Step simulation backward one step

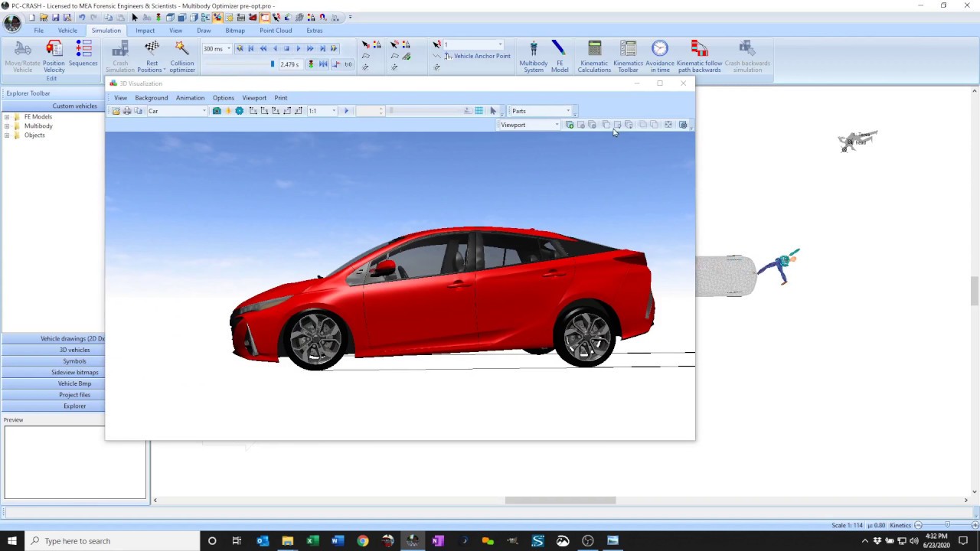pyautogui.click(x=275, y=48)
